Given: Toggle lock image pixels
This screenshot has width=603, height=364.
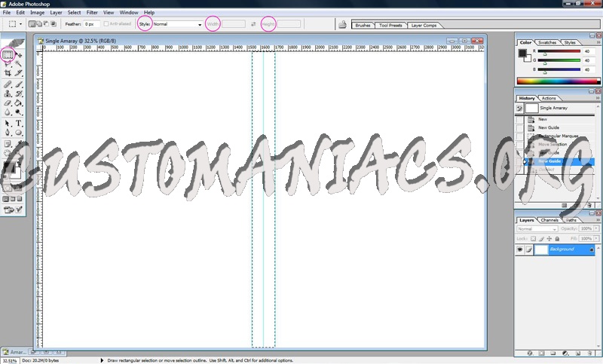Looking at the screenshot, I should tap(541, 239).
